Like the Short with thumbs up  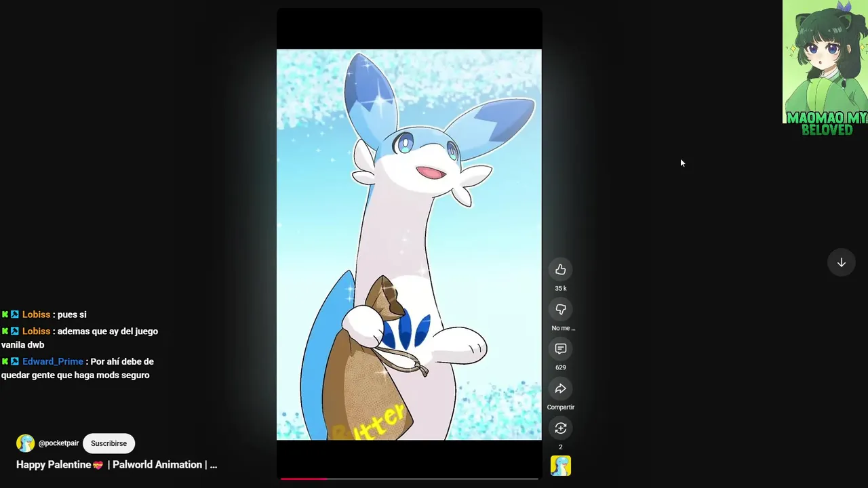(x=560, y=270)
